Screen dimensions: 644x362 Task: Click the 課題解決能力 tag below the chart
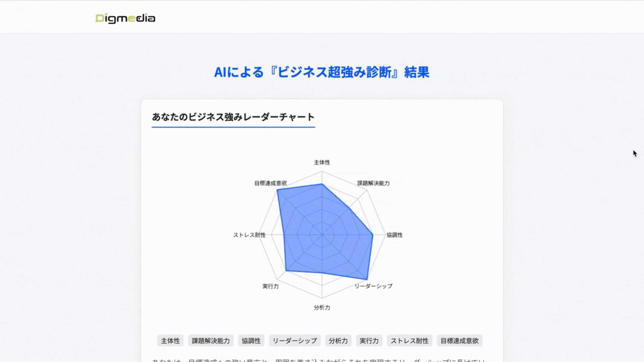click(211, 340)
